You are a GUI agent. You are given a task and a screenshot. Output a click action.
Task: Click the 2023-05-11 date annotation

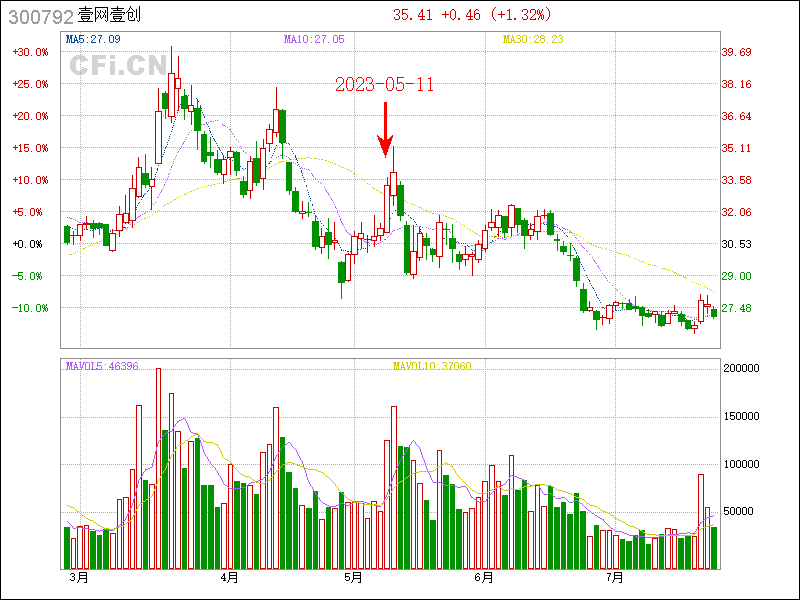pos(384,85)
